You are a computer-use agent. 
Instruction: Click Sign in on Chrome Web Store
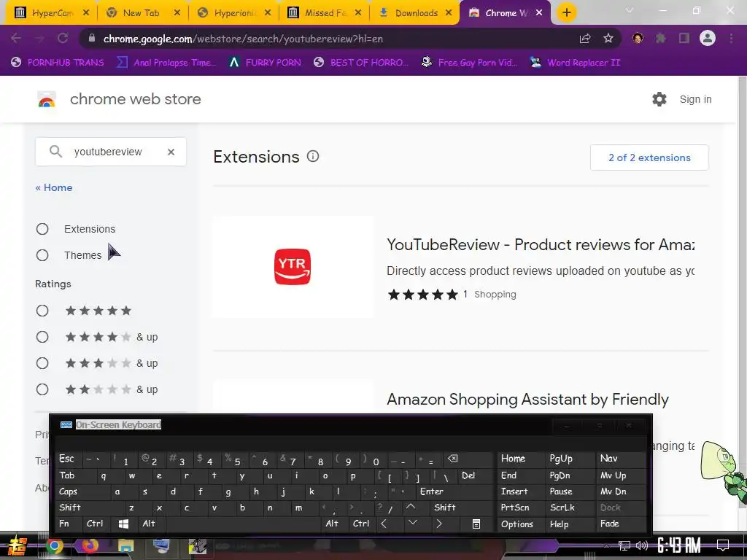click(695, 99)
